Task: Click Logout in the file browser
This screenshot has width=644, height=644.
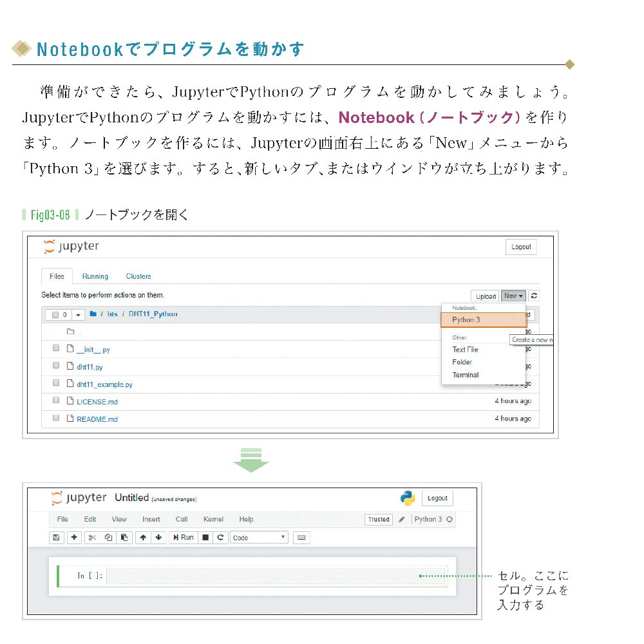Action: pos(521,247)
